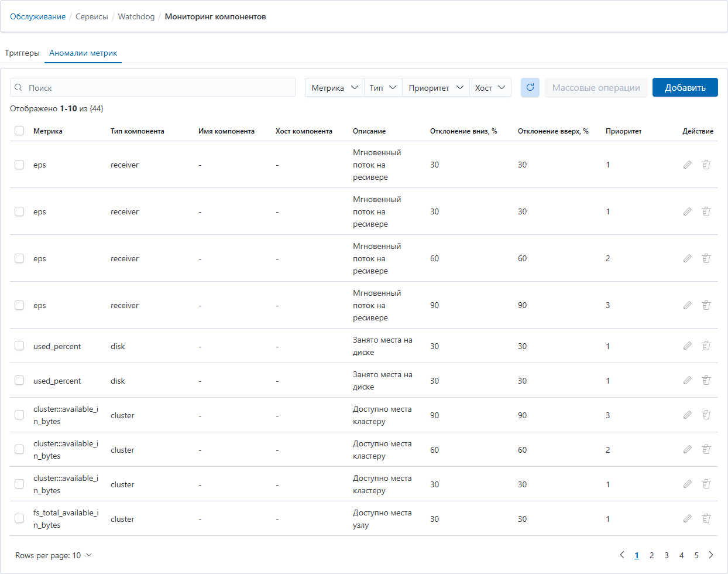Click the Хост компонента column header
728x574 pixels.
(304, 131)
